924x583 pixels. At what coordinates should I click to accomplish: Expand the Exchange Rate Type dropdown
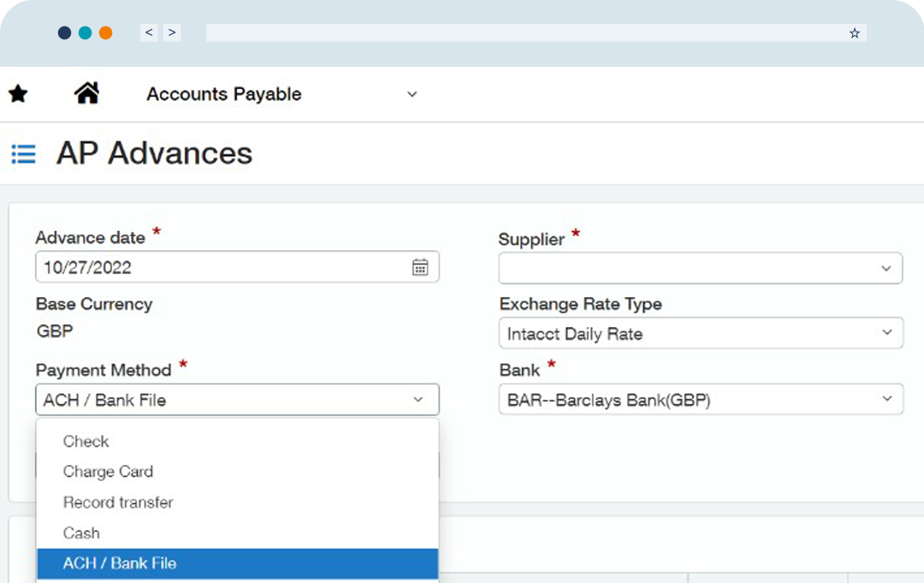[885, 333]
